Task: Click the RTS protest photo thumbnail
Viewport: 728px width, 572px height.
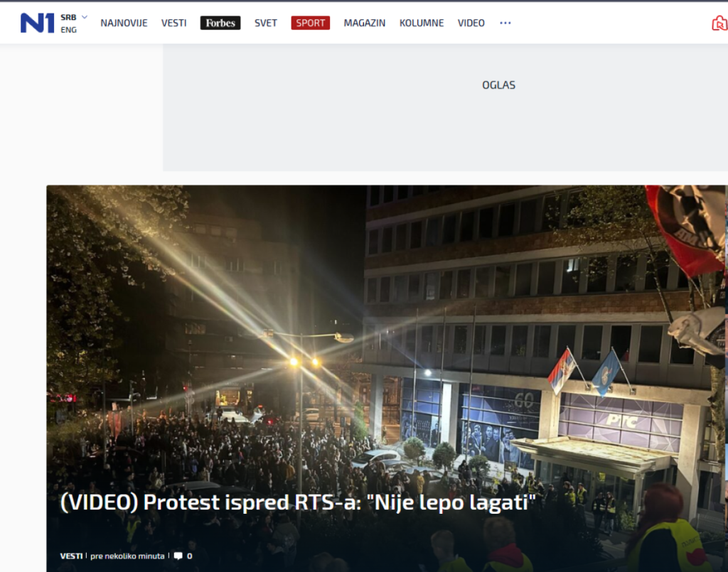Action: click(387, 378)
